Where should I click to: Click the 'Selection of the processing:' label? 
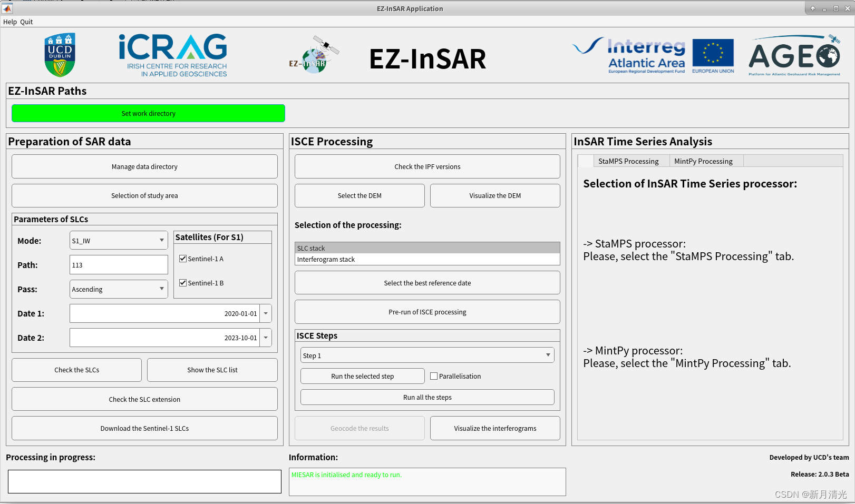coord(348,225)
